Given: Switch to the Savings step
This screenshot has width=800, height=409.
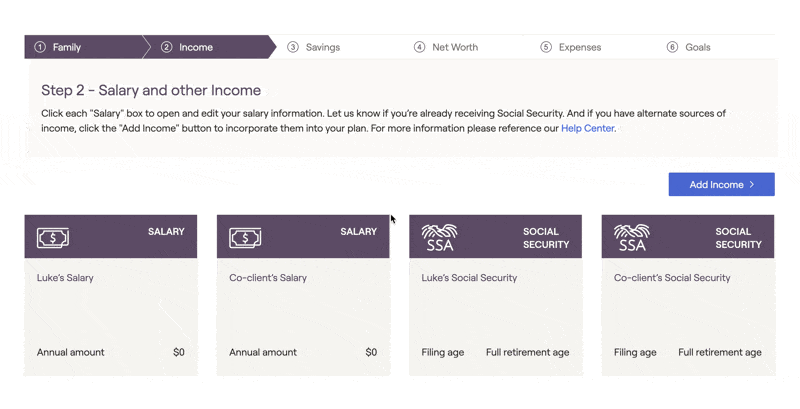Looking at the screenshot, I should [x=322, y=47].
